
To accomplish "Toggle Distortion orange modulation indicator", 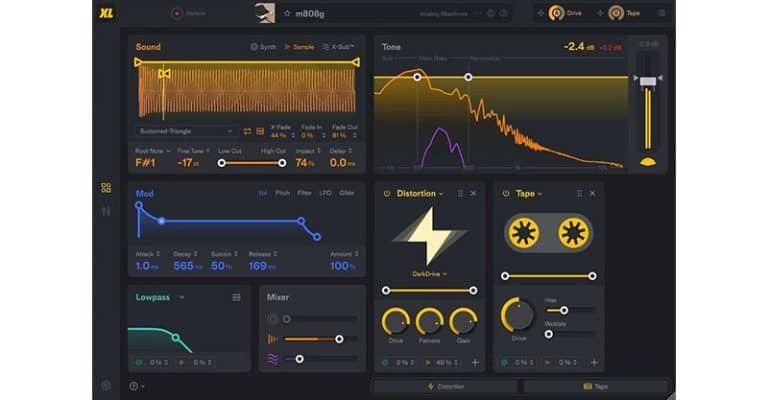I will pos(428,363).
